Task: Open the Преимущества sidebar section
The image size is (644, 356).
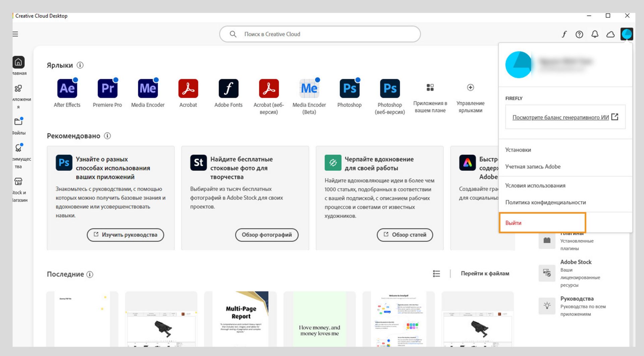Action: (x=18, y=148)
